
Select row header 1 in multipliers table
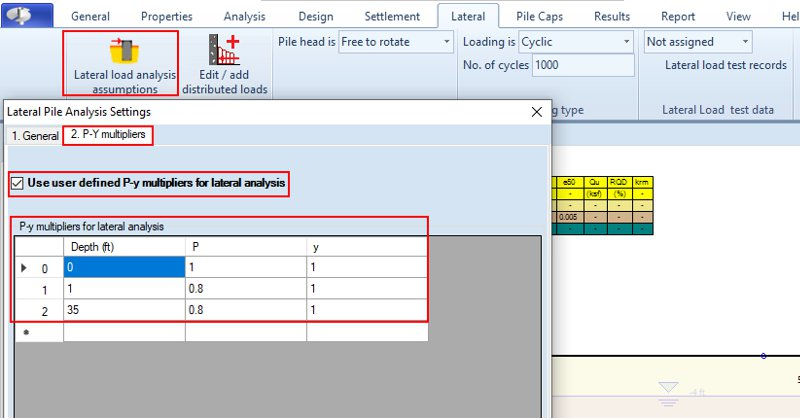click(39, 289)
